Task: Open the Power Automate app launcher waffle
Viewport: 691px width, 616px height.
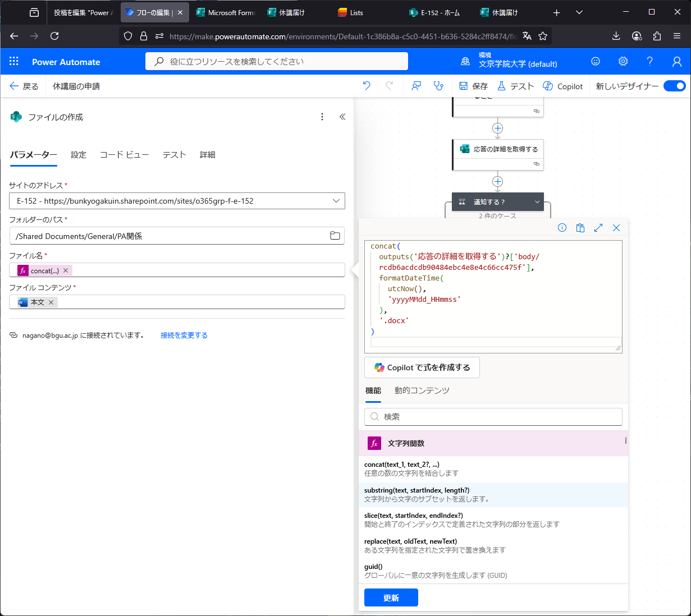Action: 14,62
